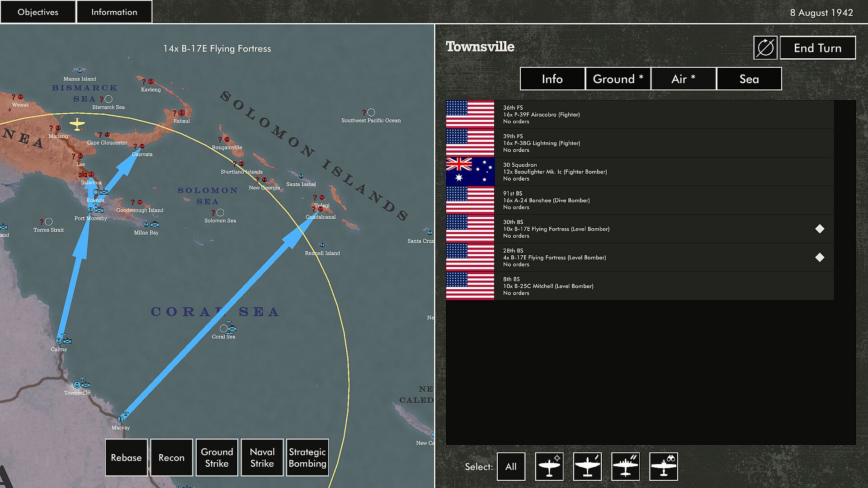Click the yellow aircraft icon near Madang
Viewport: 868px width, 488px height.
pyautogui.click(x=77, y=124)
